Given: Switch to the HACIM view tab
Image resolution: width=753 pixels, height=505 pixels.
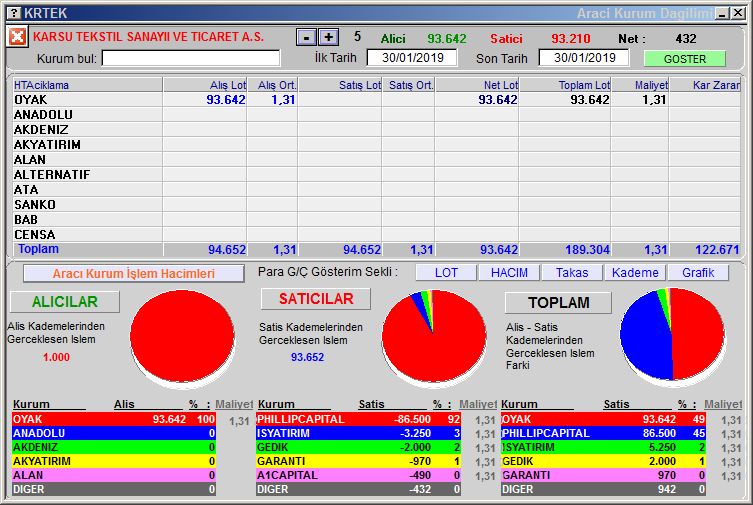Looking at the screenshot, I should pyautogui.click(x=509, y=273).
